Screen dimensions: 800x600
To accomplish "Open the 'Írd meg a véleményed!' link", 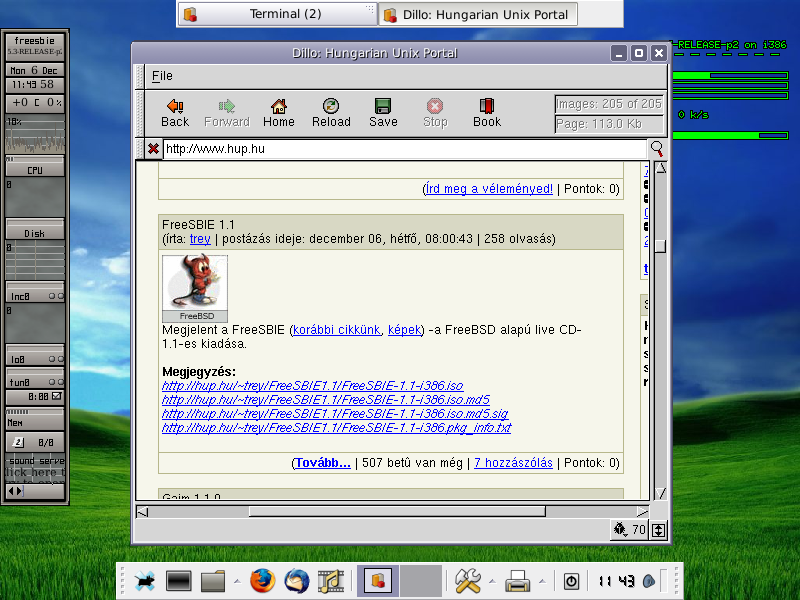I will pyautogui.click(x=489, y=189).
